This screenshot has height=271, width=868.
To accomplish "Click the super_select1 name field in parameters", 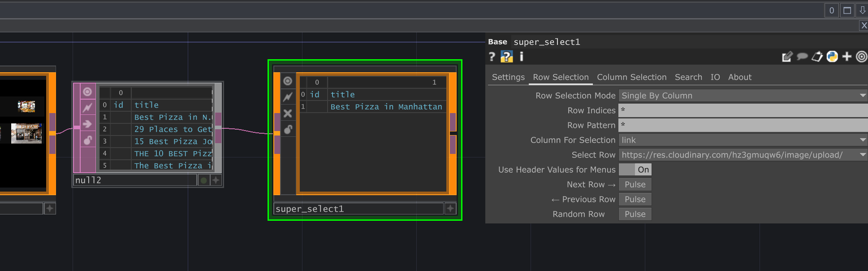I will (689, 42).
